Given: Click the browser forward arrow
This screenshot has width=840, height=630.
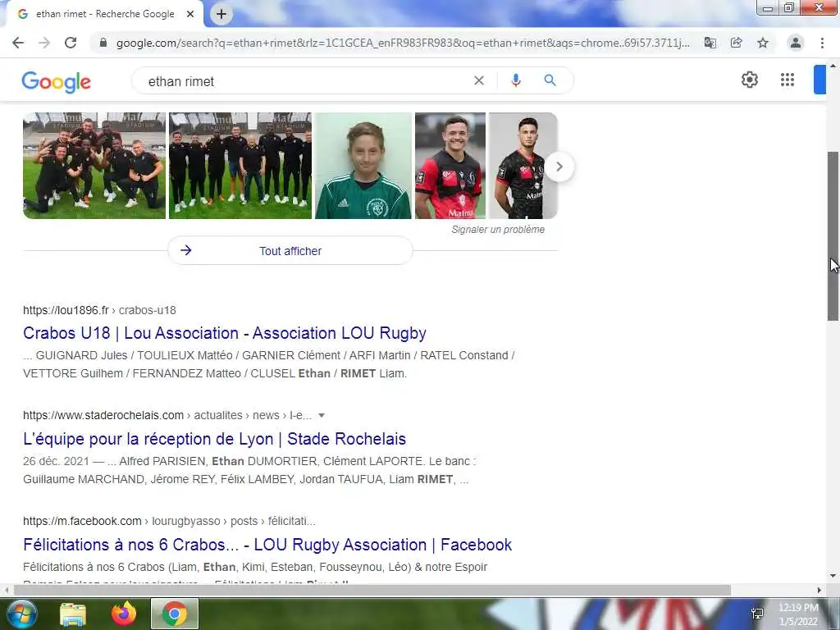Looking at the screenshot, I should point(44,43).
